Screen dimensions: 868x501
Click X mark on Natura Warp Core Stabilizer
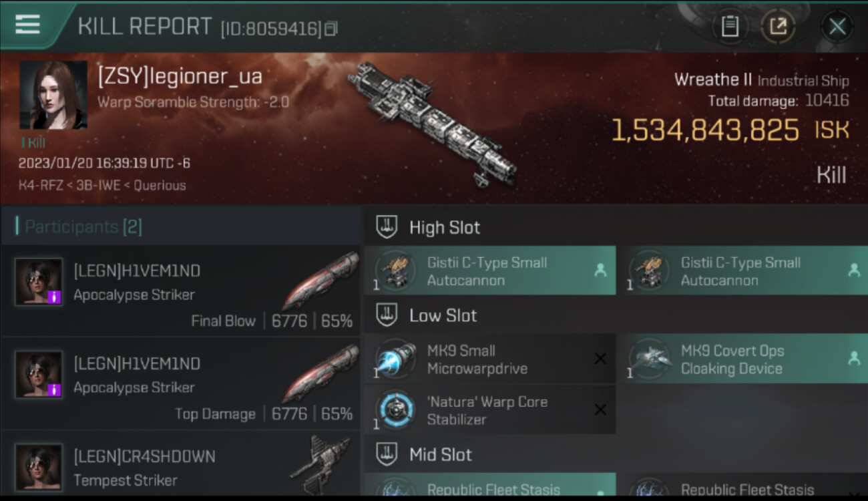tap(600, 410)
